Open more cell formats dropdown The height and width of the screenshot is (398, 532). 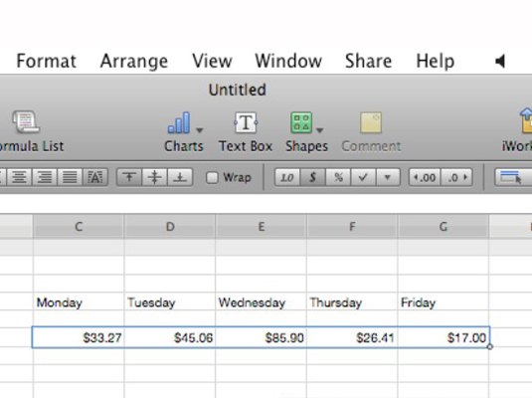388,177
